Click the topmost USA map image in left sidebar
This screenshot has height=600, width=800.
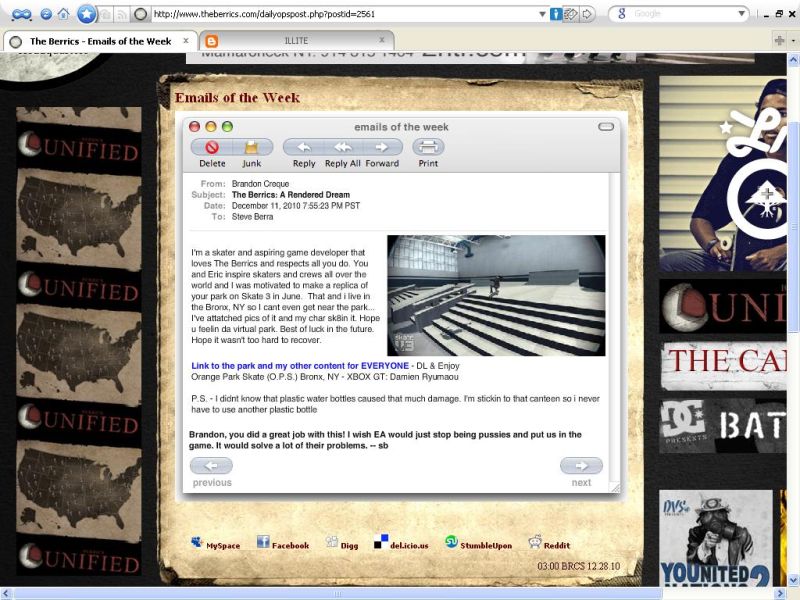click(x=79, y=220)
